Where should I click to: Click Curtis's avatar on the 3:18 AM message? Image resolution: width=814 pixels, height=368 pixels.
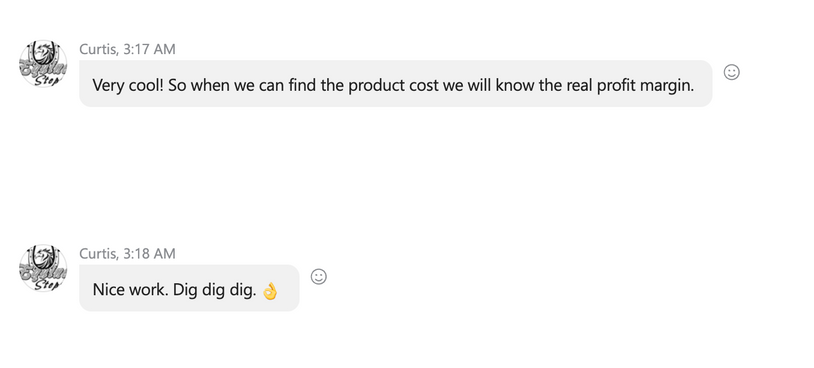pyautogui.click(x=43, y=268)
